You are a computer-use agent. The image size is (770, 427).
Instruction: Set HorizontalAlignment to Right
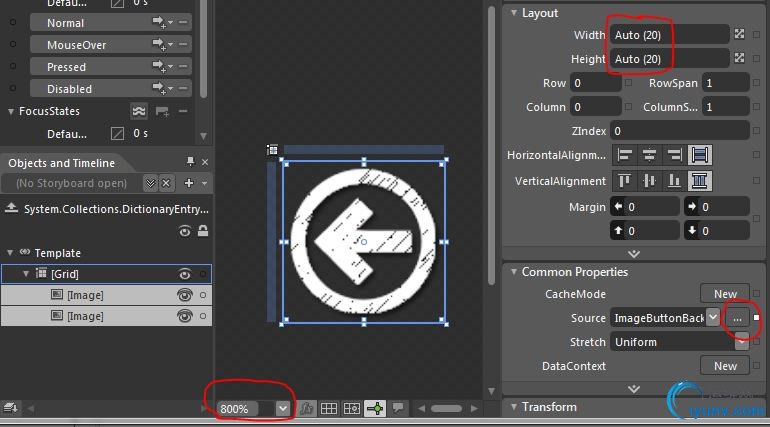(674, 155)
